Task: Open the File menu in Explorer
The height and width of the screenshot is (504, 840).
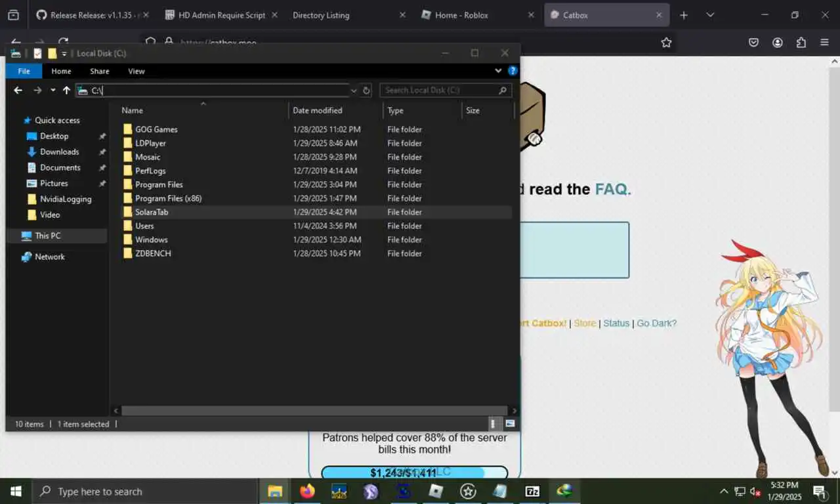Action: point(24,71)
